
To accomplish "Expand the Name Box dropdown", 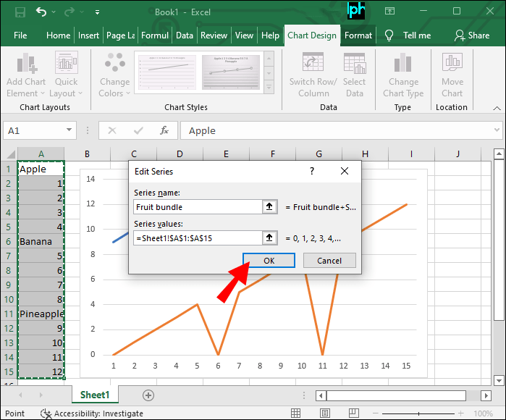I will click(x=69, y=130).
